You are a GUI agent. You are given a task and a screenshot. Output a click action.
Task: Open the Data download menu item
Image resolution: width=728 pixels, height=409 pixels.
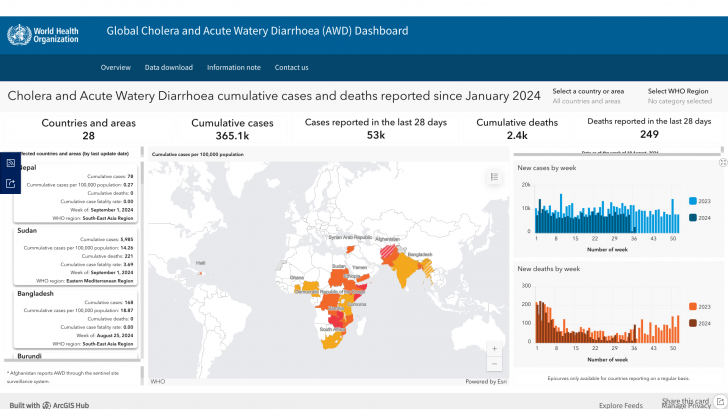pos(168,67)
